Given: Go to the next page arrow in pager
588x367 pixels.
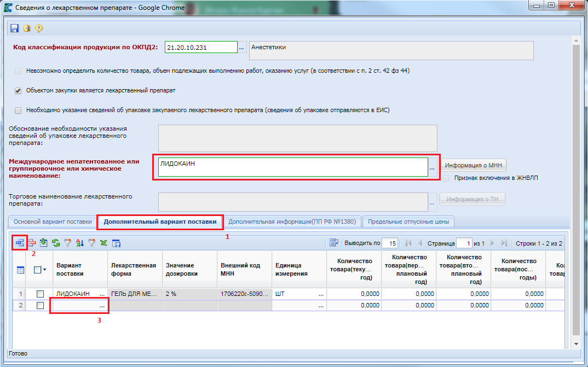Looking at the screenshot, I should pyautogui.click(x=492, y=243).
